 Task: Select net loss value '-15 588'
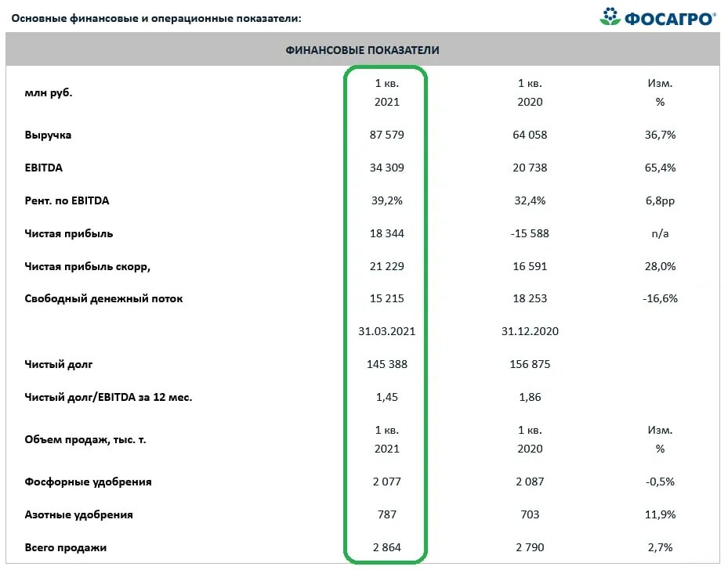[530, 234]
